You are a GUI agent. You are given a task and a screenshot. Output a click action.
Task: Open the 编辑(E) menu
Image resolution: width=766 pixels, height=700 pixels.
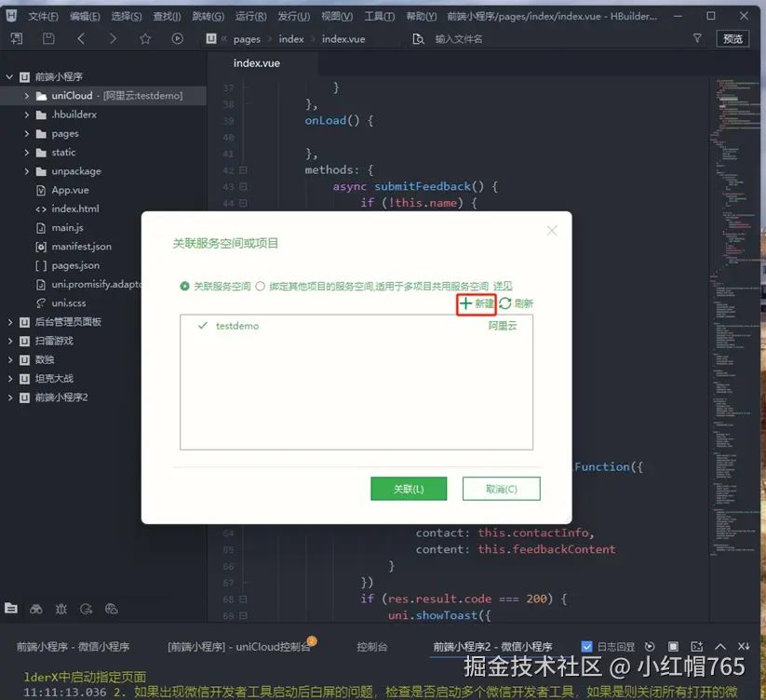coord(85,16)
